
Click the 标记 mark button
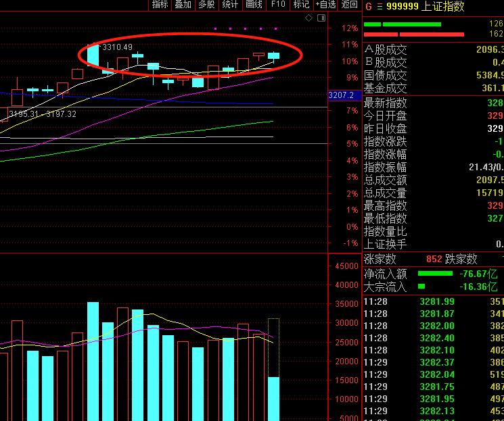[x=301, y=5]
